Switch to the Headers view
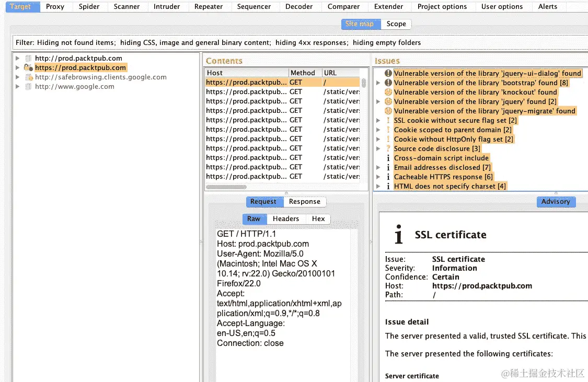 coord(286,218)
